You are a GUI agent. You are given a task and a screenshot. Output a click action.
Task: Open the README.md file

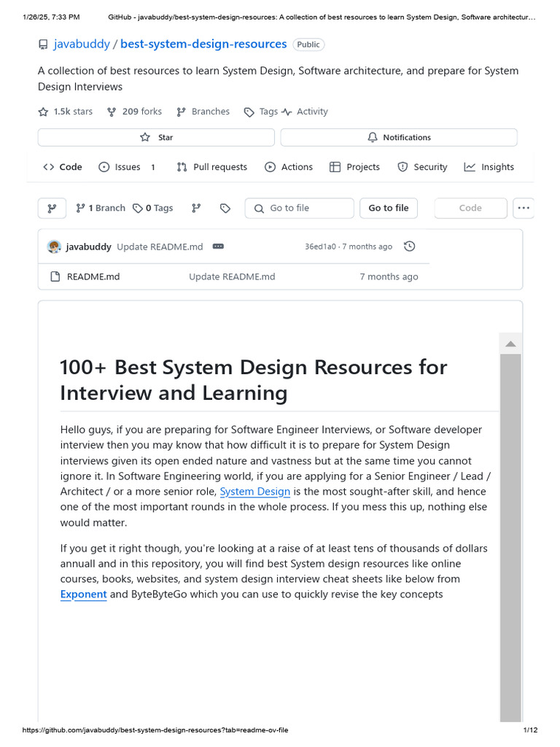93,276
